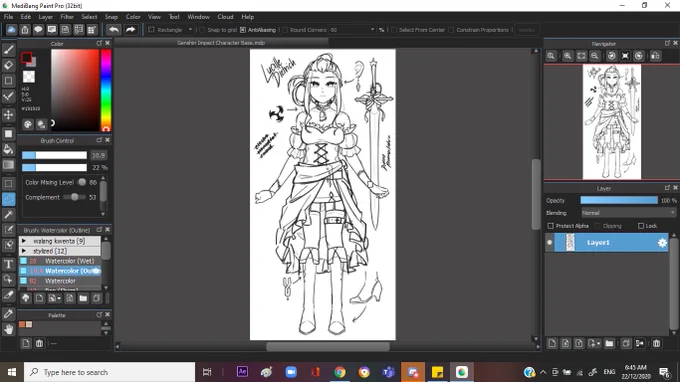Select the Eraser tool
The height and width of the screenshot is (382, 680).
(x=8, y=65)
